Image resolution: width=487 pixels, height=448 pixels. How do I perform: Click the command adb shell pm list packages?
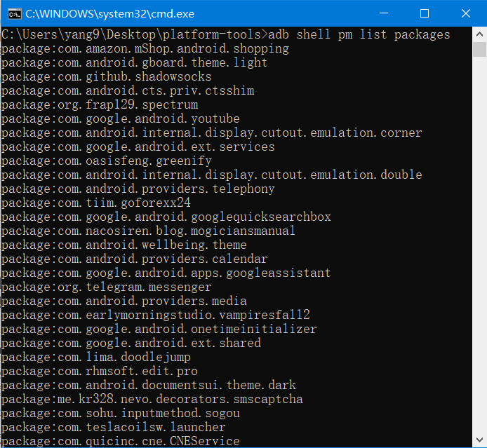click(359, 34)
